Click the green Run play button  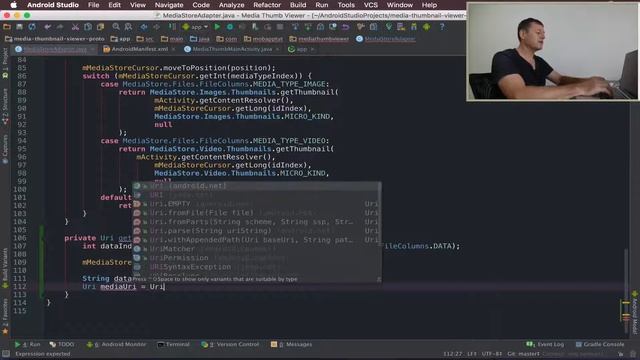(217, 27)
